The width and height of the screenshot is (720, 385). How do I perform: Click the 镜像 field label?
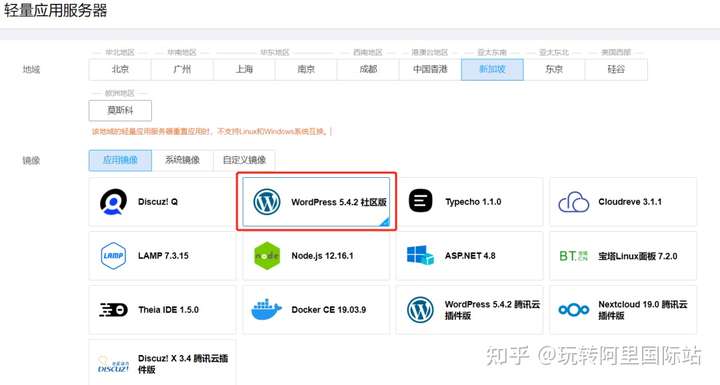coord(31,160)
